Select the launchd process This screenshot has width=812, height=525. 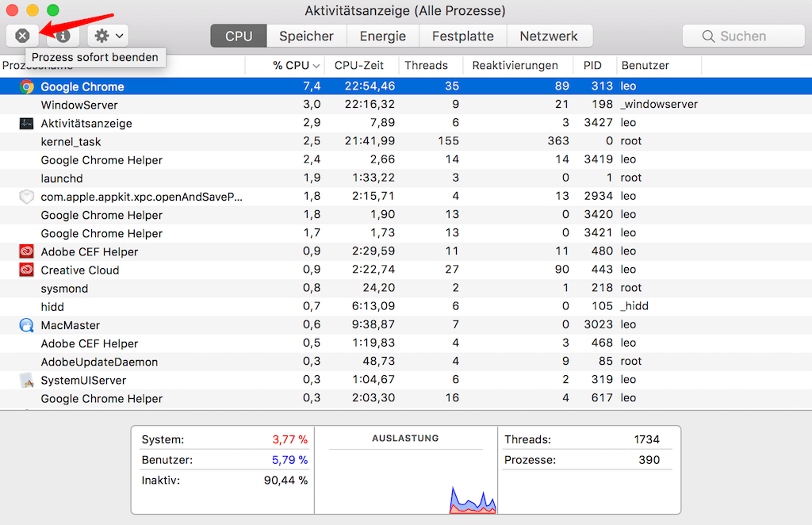(62, 178)
